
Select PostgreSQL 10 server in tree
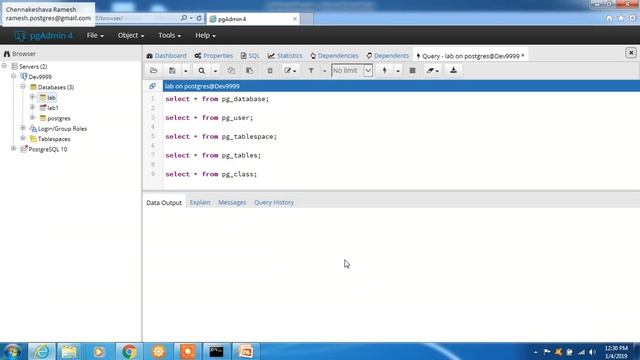47,149
